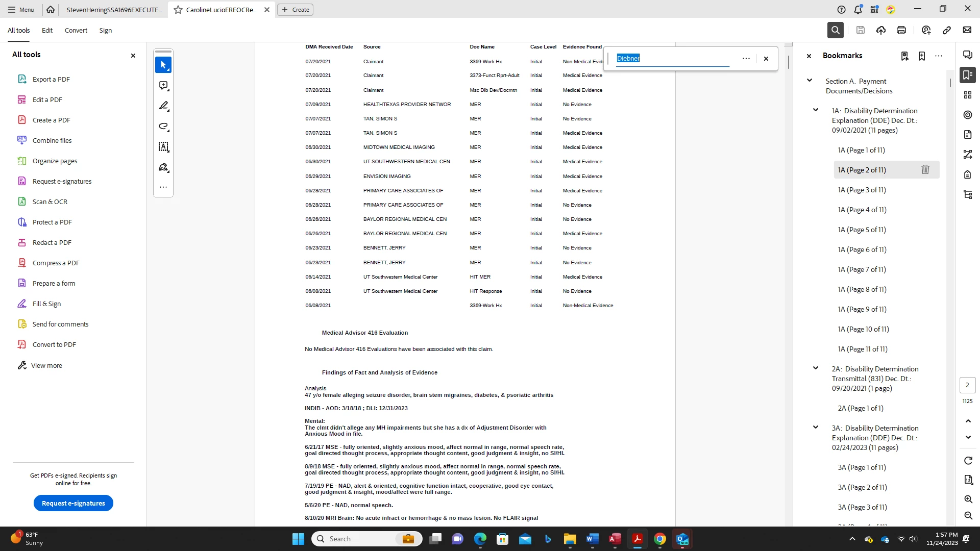Viewport: 980px width, 551px height.
Task: Toggle the Bookmarks panel icon
Action: 967,75
